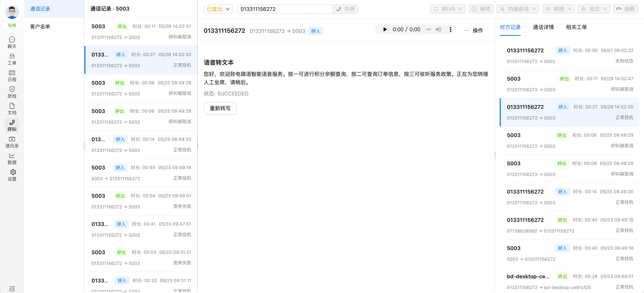Open right panel 05/25 08:49:20 正常挂机 record
The image size is (644, 293).
[569, 197]
